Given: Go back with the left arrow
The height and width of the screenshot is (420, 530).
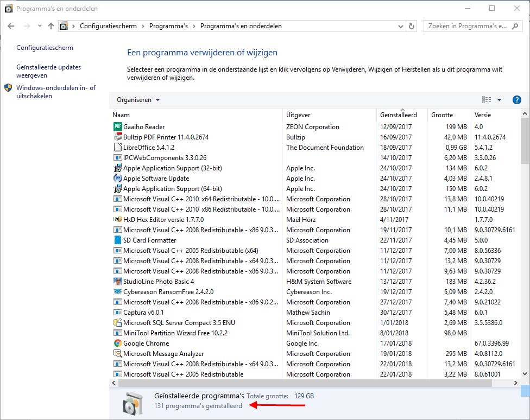Looking at the screenshot, I should click(11, 26).
